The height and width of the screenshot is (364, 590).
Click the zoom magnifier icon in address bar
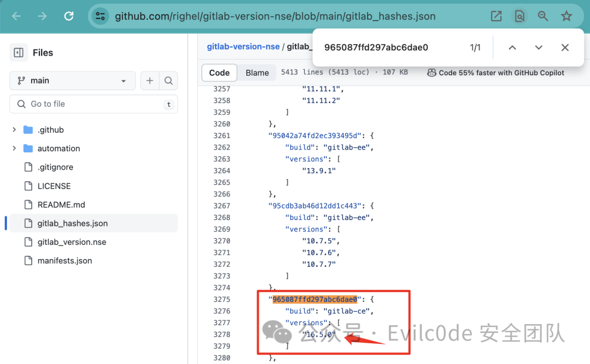tap(542, 16)
